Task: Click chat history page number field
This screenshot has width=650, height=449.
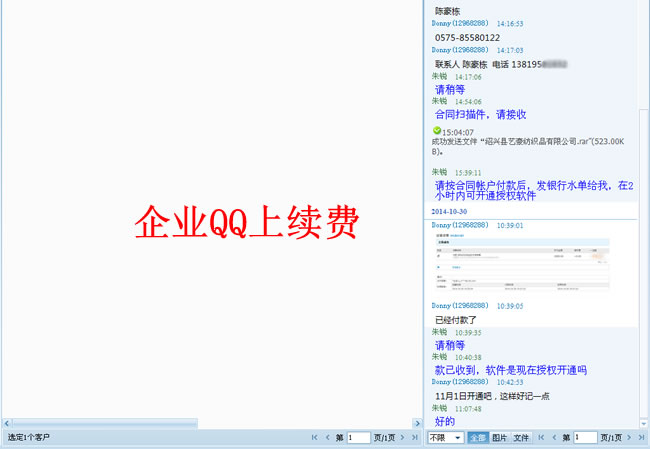Action: point(585,437)
